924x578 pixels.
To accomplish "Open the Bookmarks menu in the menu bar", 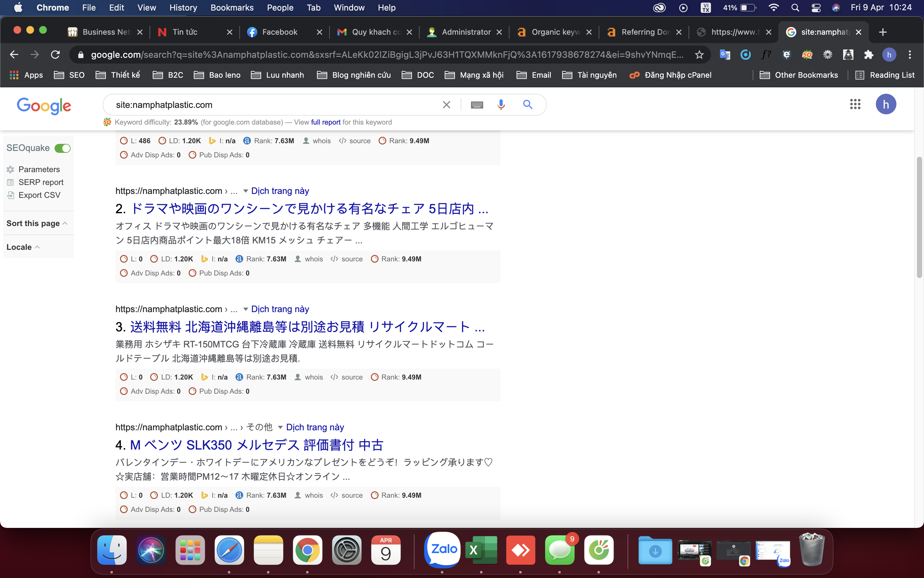I will pyautogui.click(x=232, y=8).
